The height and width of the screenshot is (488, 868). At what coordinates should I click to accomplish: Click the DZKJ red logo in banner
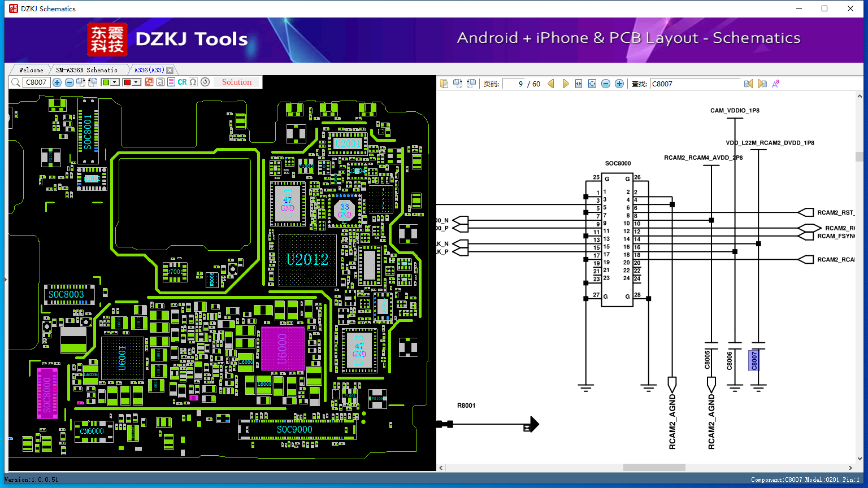(107, 39)
